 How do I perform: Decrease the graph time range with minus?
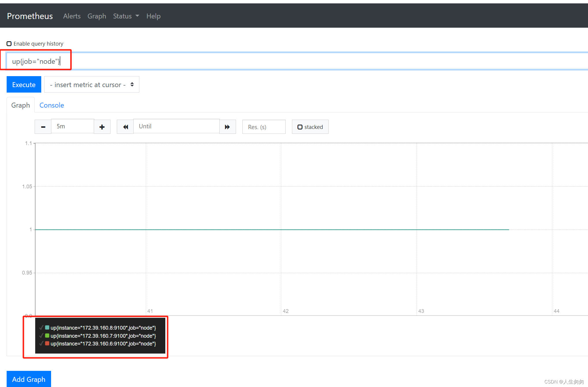pyautogui.click(x=43, y=127)
